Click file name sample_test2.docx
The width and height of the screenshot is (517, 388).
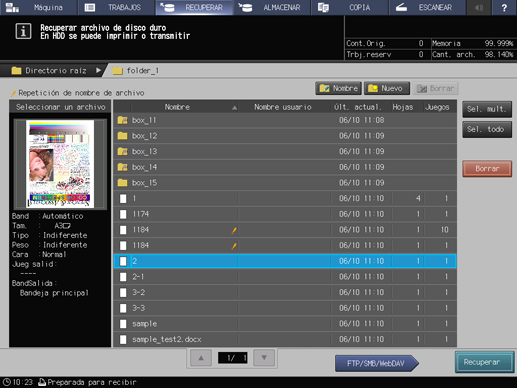167,339
